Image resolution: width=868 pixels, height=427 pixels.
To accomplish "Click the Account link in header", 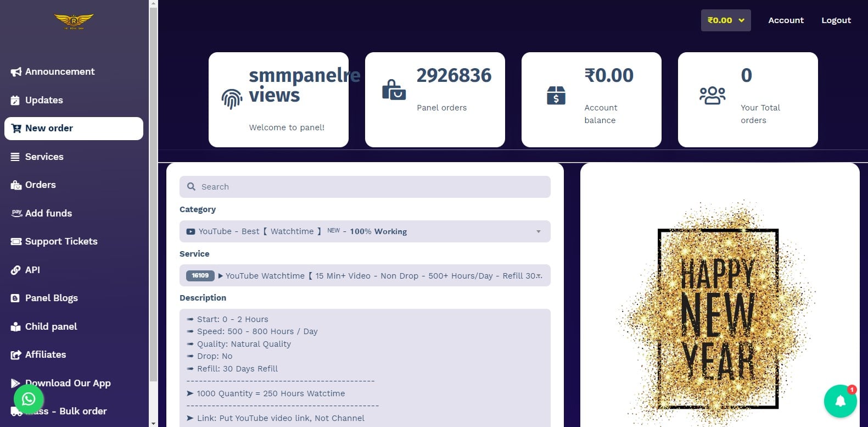I will point(786,20).
